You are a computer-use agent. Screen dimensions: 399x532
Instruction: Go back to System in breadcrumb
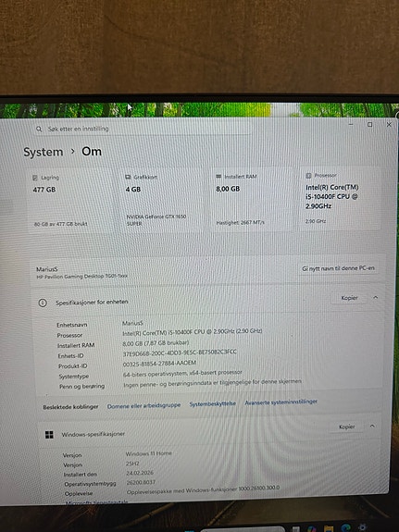click(x=44, y=152)
